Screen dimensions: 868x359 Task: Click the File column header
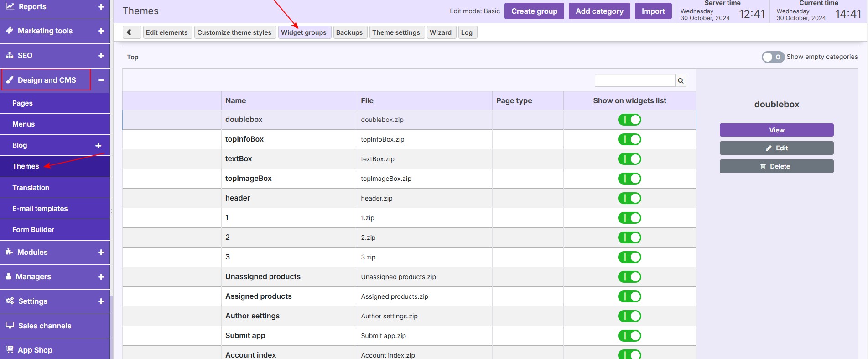tap(424, 100)
